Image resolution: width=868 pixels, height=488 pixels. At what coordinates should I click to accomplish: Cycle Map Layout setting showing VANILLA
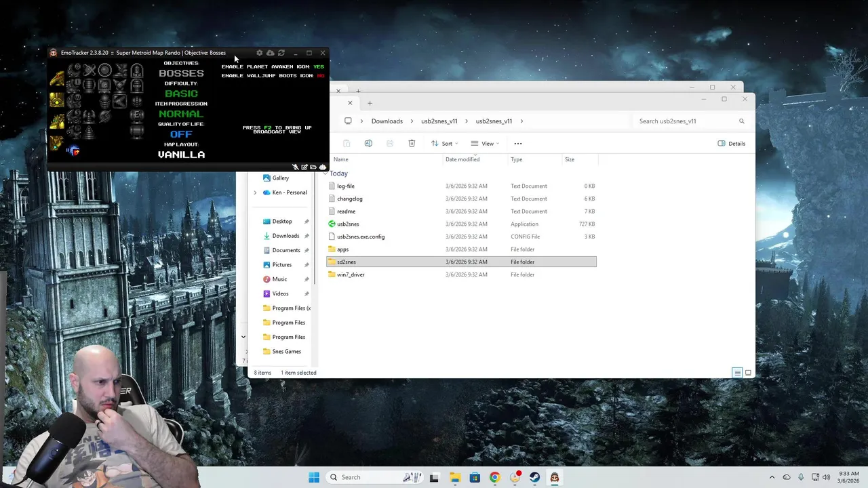click(181, 155)
